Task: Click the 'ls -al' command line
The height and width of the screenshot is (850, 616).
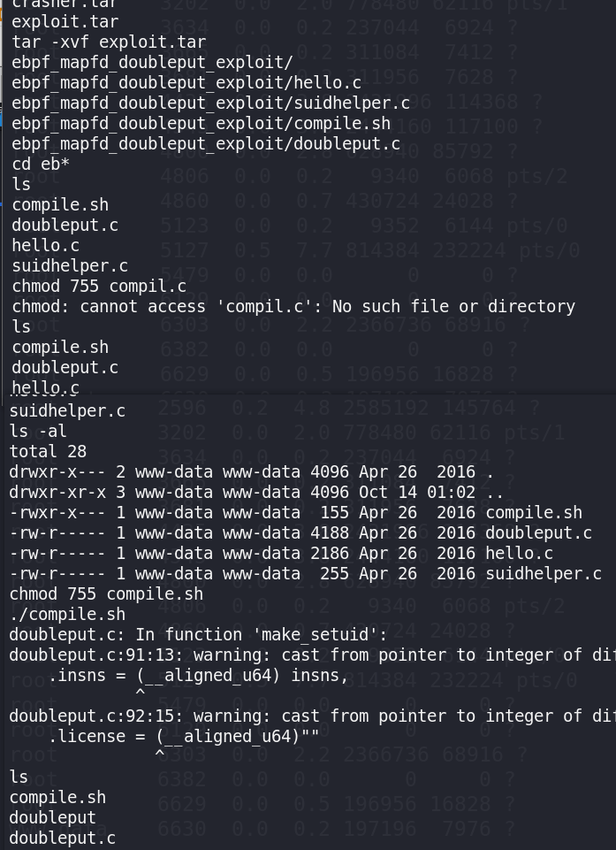Action: point(38,432)
